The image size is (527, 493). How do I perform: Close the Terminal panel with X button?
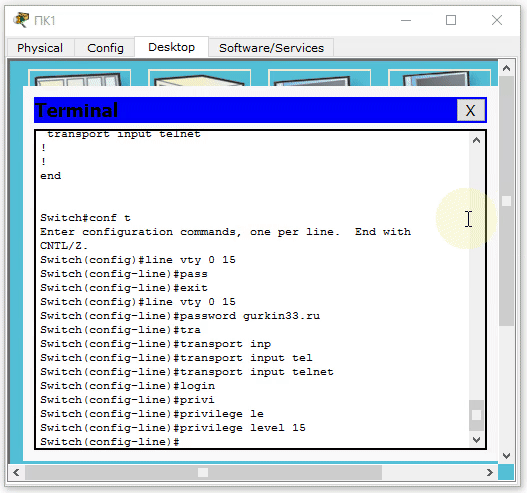[x=471, y=110]
